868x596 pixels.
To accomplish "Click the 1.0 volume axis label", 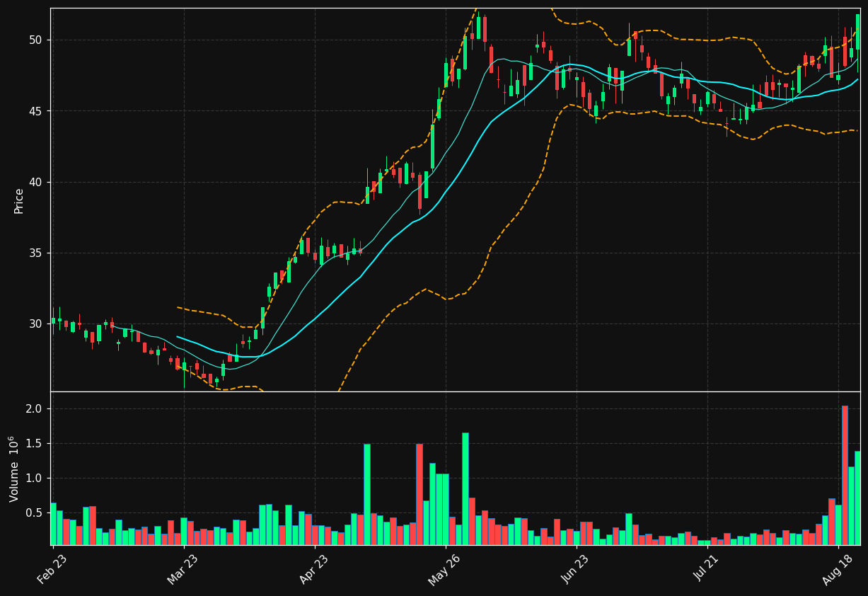I will click(x=35, y=478).
